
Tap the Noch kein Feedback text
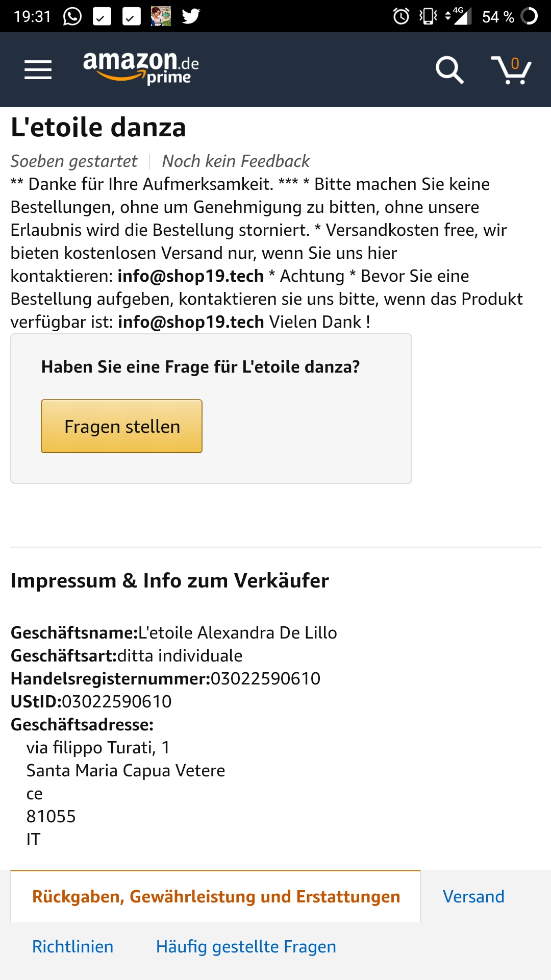pos(236,161)
